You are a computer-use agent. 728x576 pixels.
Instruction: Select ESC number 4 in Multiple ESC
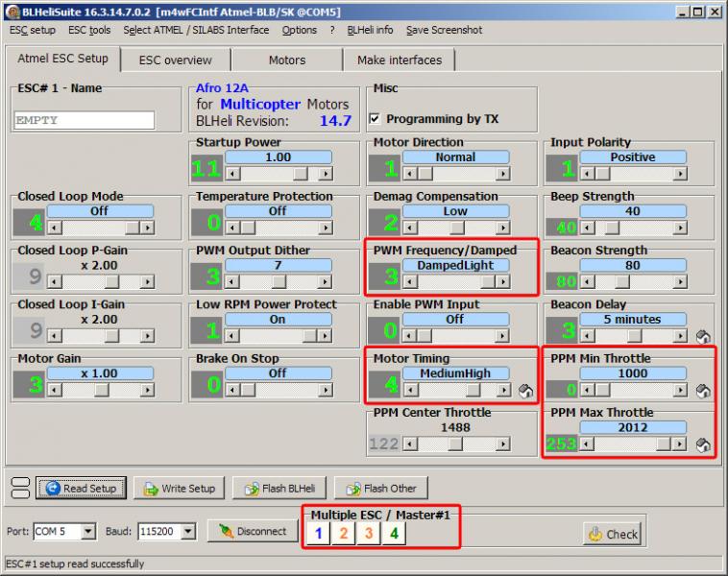[x=393, y=533]
